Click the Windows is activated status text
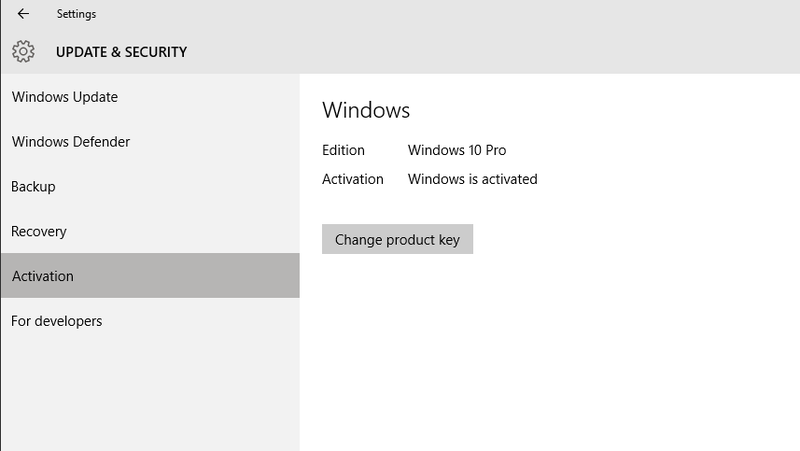The height and width of the screenshot is (451, 800). click(x=472, y=179)
